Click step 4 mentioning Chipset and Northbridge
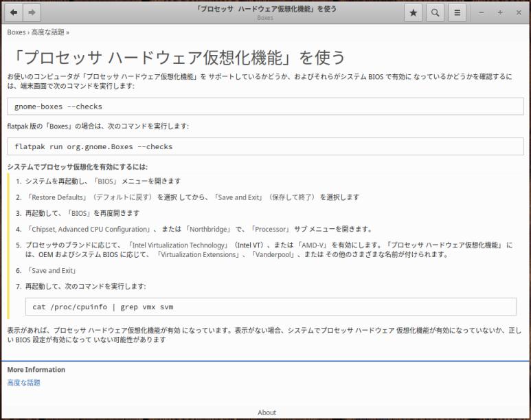This screenshot has height=420, width=531. (x=199, y=229)
